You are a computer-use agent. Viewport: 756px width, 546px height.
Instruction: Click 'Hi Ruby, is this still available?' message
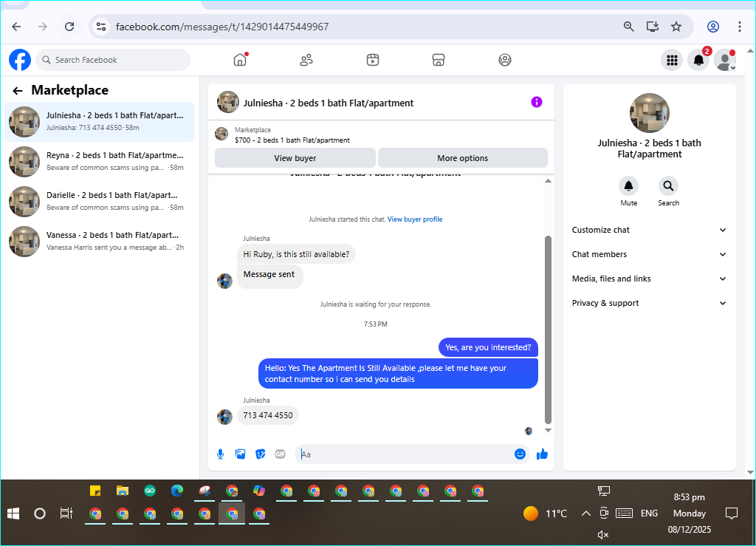click(296, 254)
